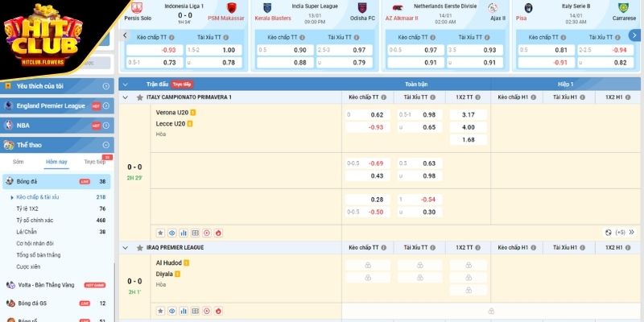This screenshot has height=322, width=644.
Task: Select the 3.17 odds for Verona U20
Action: (x=468, y=114)
